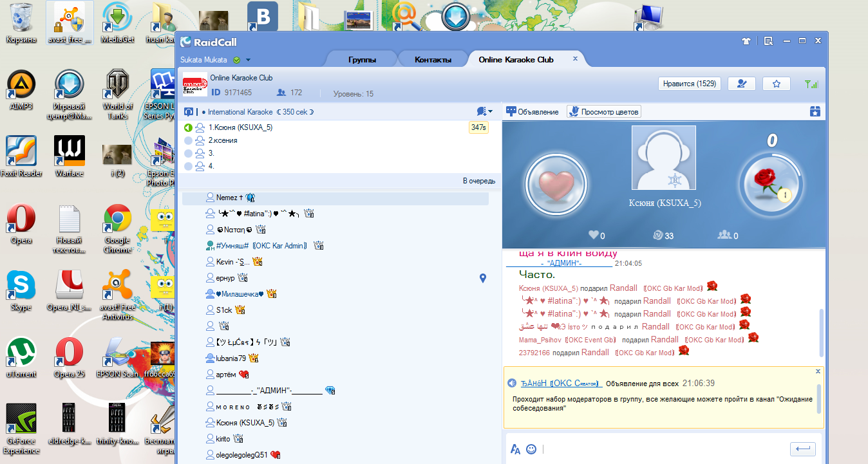868x464 pixels.
Task: Open the Корзина recycle bin desktop icon
Action: coord(21,23)
